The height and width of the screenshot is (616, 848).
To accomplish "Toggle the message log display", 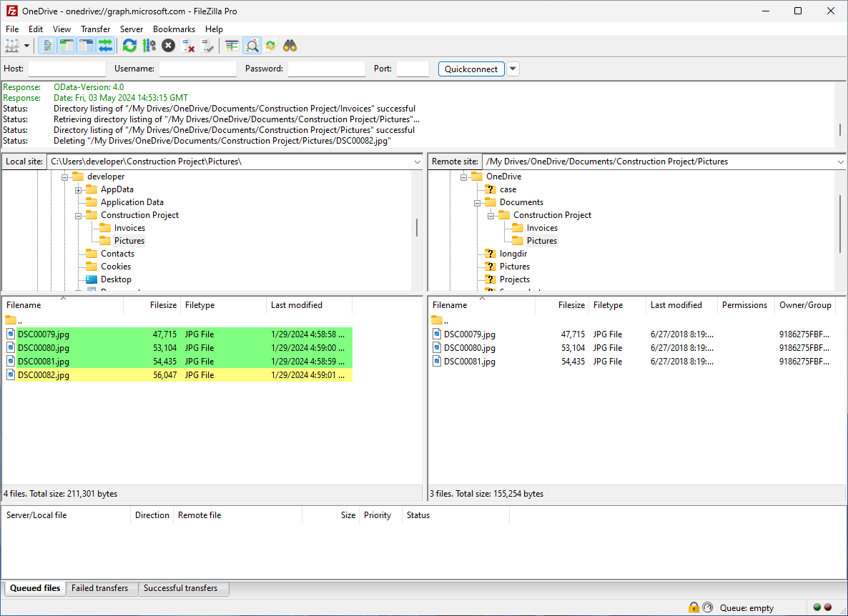I will coord(46,45).
